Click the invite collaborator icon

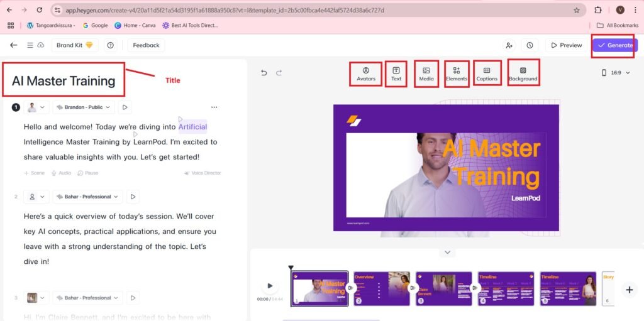pyautogui.click(x=509, y=45)
